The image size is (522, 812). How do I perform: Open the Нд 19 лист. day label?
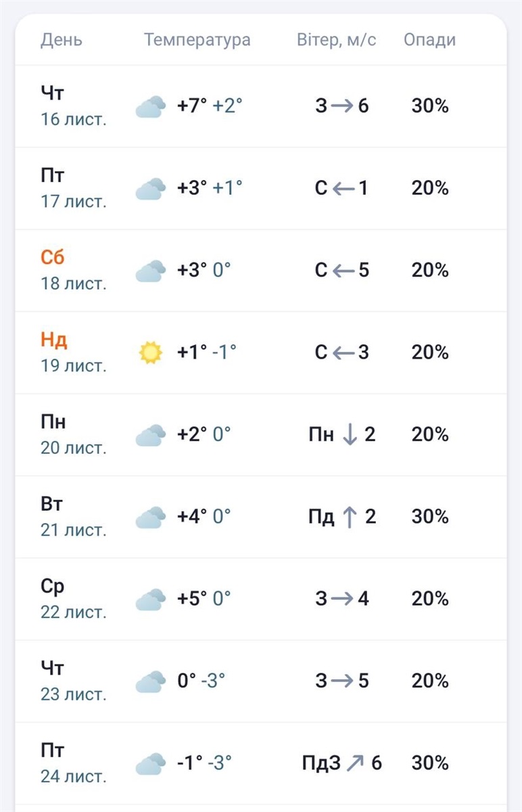[74, 353]
